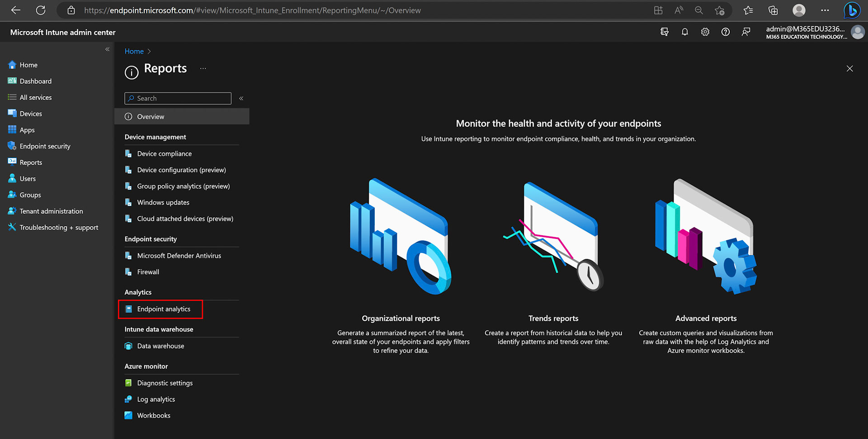
Task: Click the Organizational reports illustration
Action: coord(401,236)
